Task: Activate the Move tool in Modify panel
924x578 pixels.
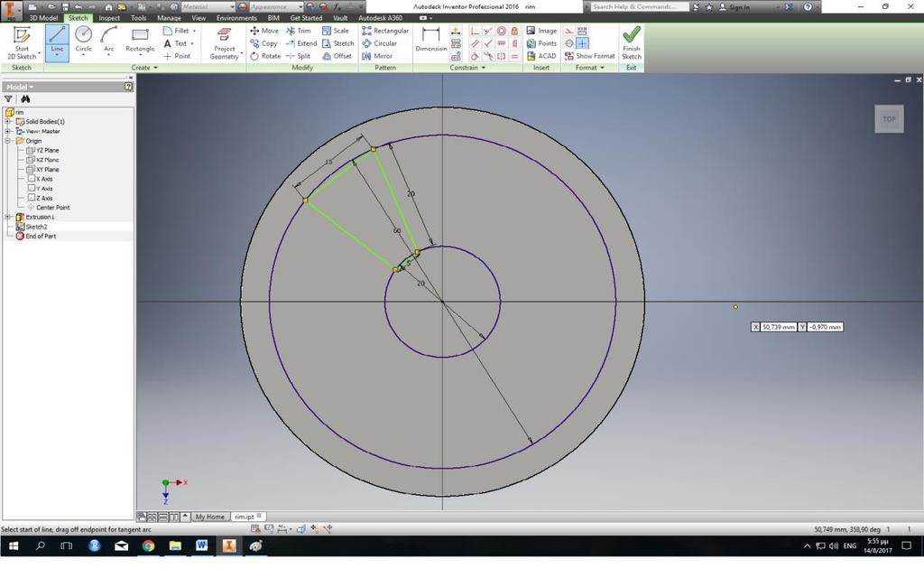Action: (x=264, y=31)
